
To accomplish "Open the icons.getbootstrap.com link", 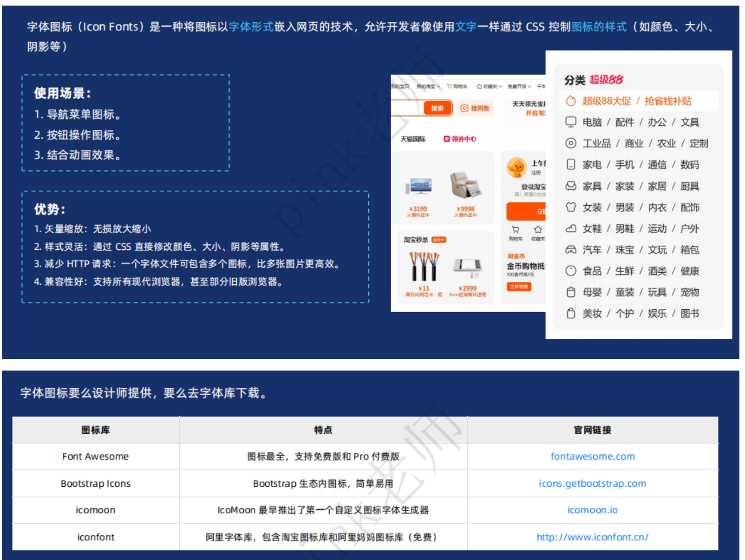I will click(593, 483).
